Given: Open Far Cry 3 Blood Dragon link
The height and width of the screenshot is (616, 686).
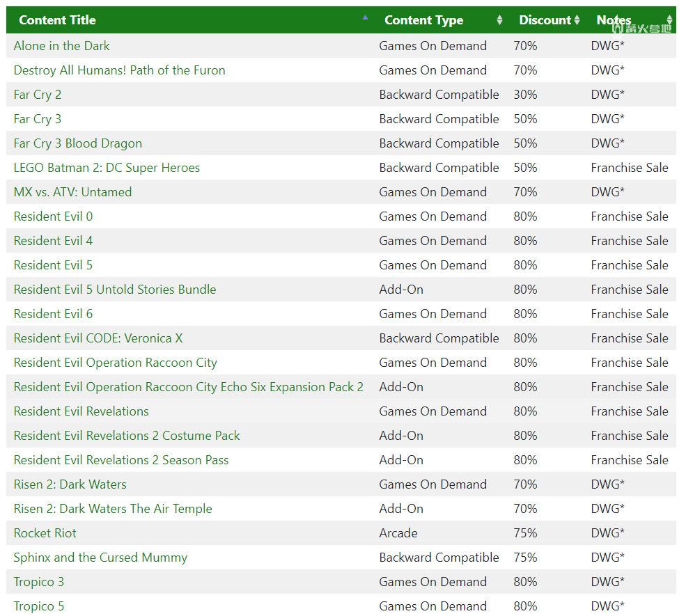Looking at the screenshot, I should pyautogui.click(x=78, y=143).
